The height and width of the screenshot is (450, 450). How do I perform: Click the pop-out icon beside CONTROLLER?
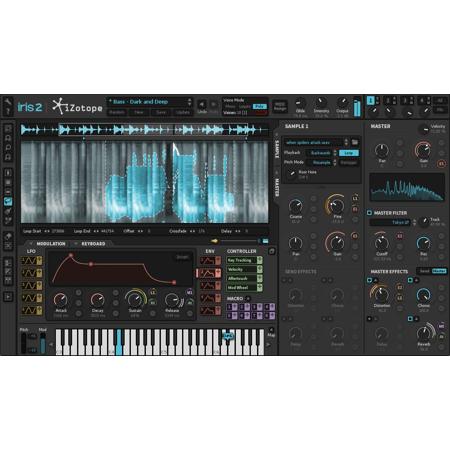click(x=272, y=251)
